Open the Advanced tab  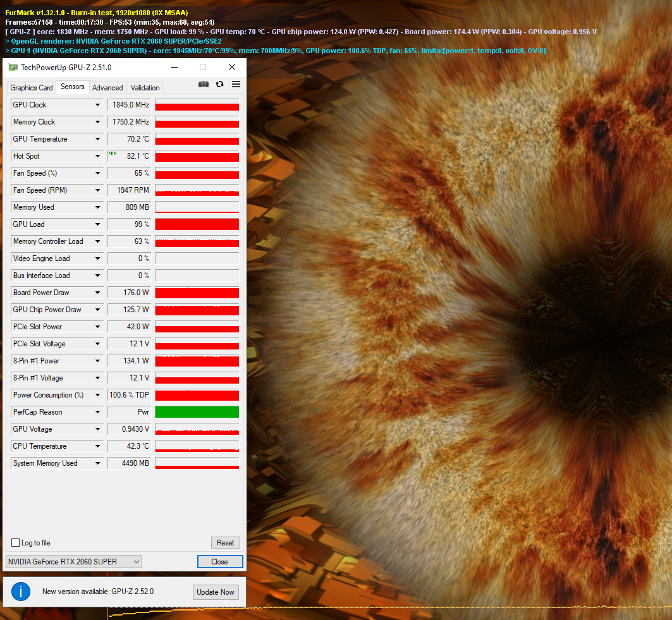pos(107,87)
